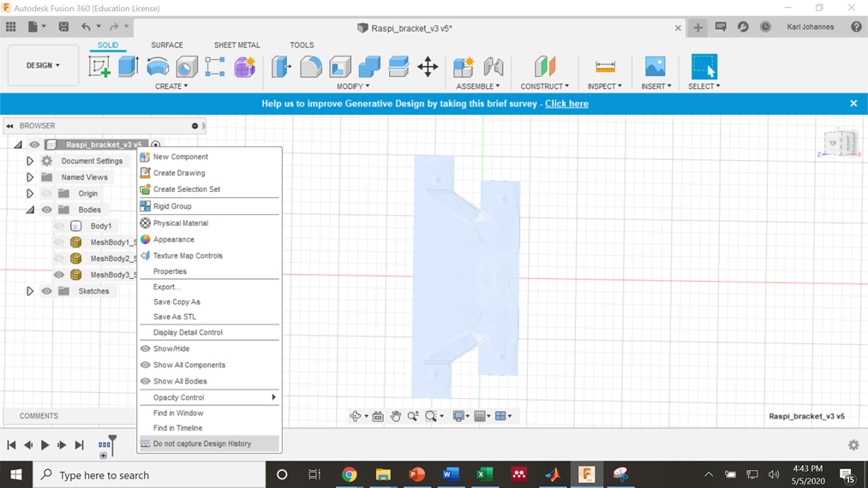Expand the Document Settings node
Viewport: 868px width, 488px height.
click(x=30, y=161)
